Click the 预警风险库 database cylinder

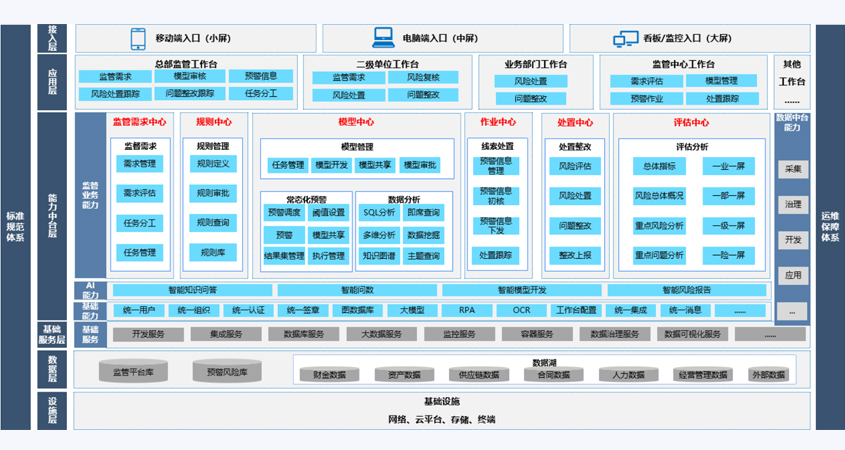(x=227, y=371)
